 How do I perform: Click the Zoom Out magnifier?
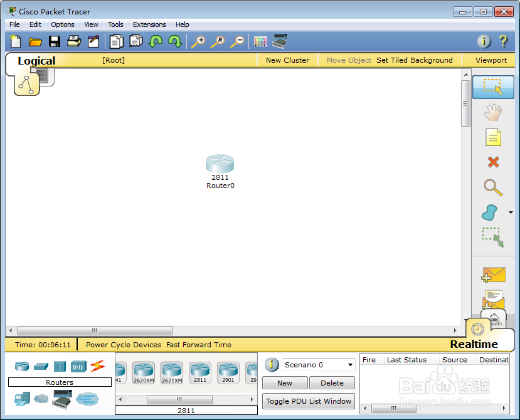pyautogui.click(x=238, y=42)
